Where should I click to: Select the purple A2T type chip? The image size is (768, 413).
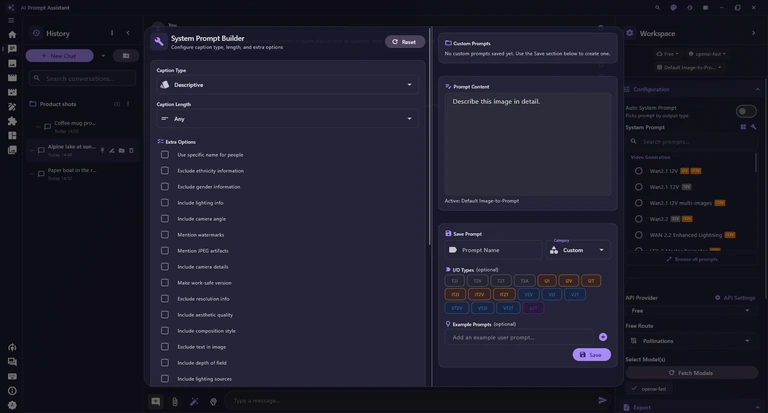533,308
